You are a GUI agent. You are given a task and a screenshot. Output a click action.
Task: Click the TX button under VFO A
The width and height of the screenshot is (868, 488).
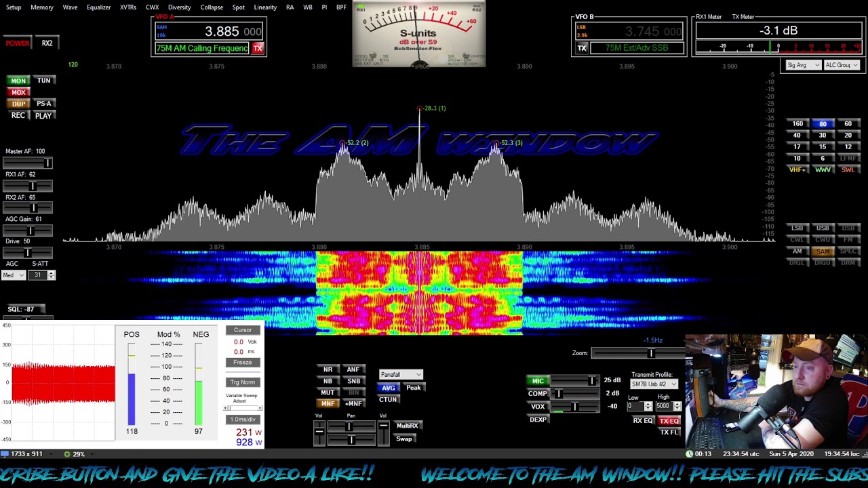pyautogui.click(x=258, y=48)
